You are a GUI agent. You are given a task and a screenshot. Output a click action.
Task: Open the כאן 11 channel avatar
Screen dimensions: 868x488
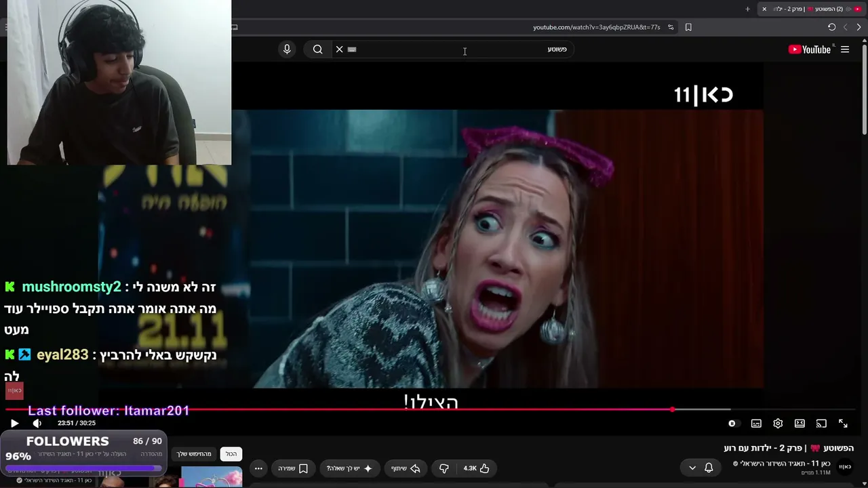845,467
